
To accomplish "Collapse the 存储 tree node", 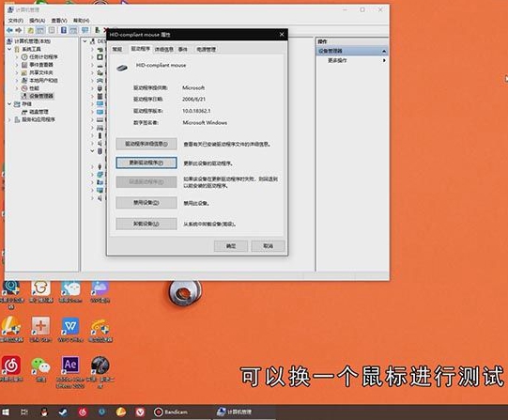I will (9, 104).
